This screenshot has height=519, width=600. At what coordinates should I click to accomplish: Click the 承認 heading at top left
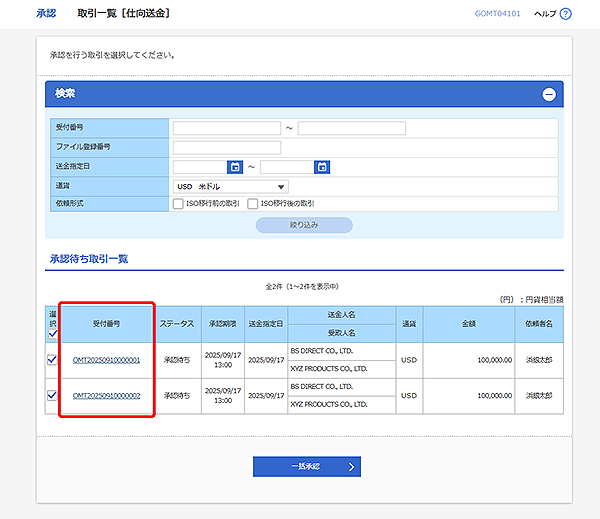(x=46, y=13)
